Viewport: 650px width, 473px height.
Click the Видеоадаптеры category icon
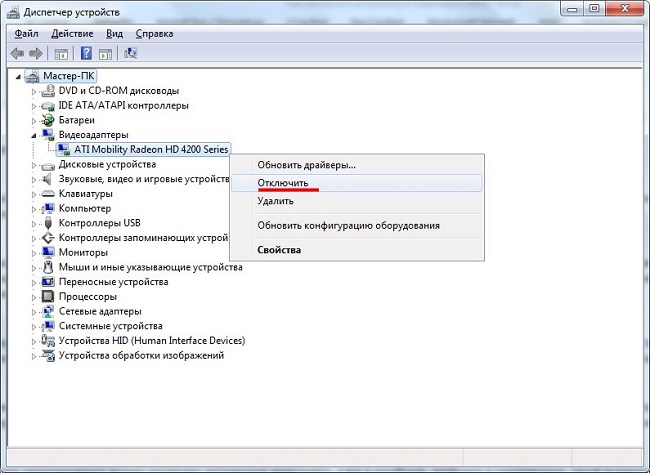(48, 135)
